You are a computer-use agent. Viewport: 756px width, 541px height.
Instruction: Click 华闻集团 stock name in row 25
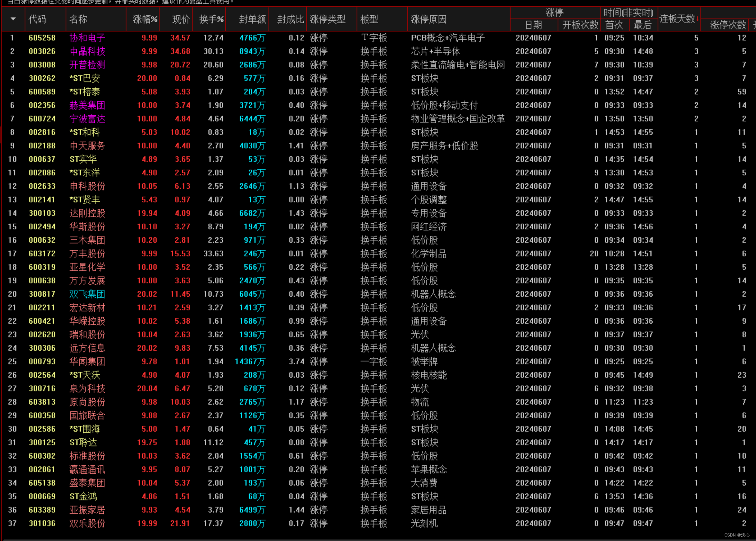tap(87, 362)
